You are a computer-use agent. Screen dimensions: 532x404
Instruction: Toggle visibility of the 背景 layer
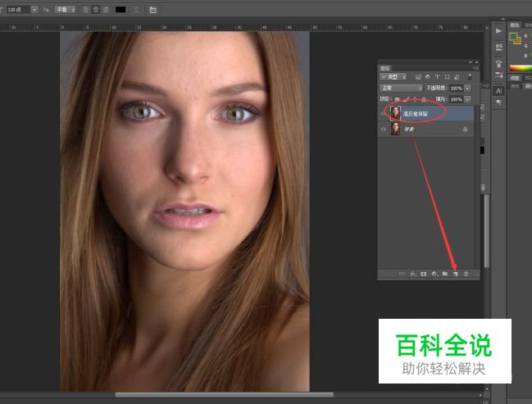coord(384,129)
